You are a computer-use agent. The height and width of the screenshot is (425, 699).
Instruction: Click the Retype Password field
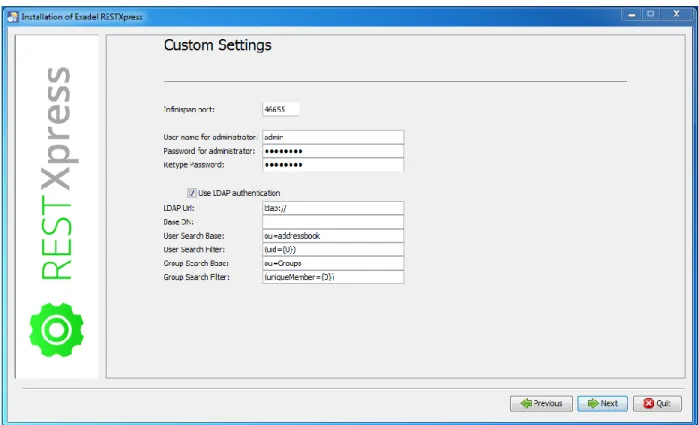(x=333, y=165)
